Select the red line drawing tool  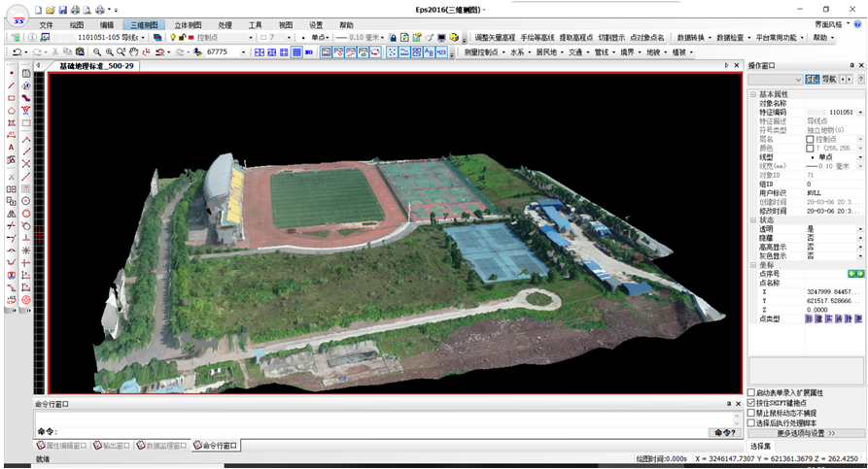[x=11, y=85]
